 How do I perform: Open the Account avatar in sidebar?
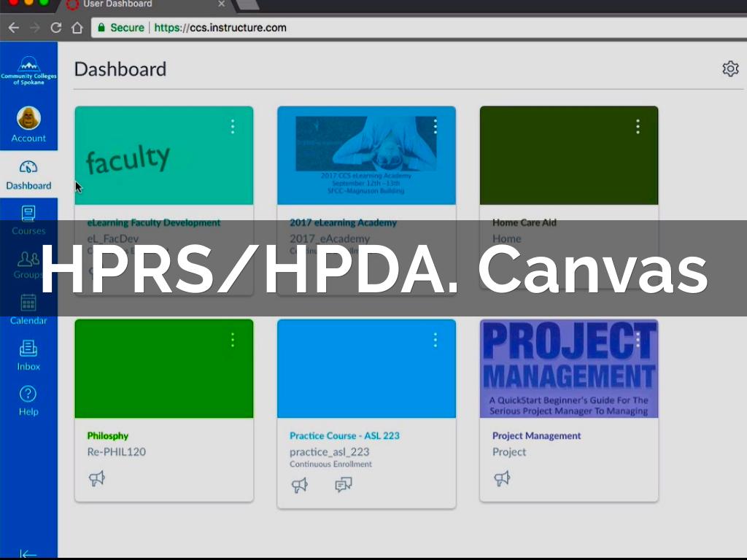(28, 118)
